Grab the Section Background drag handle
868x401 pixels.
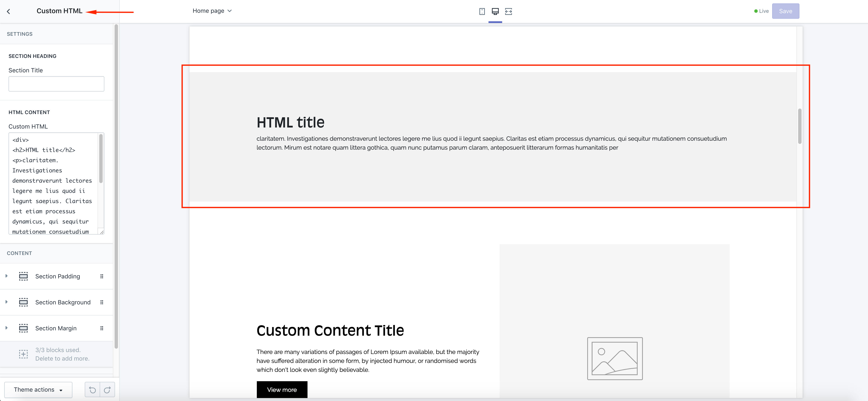point(102,302)
